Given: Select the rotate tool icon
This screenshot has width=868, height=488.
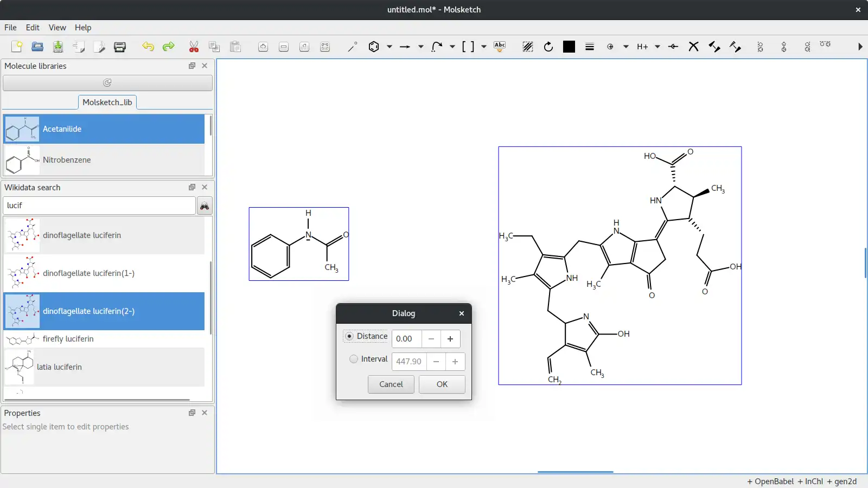Looking at the screenshot, I should click(x=548, y=47).
